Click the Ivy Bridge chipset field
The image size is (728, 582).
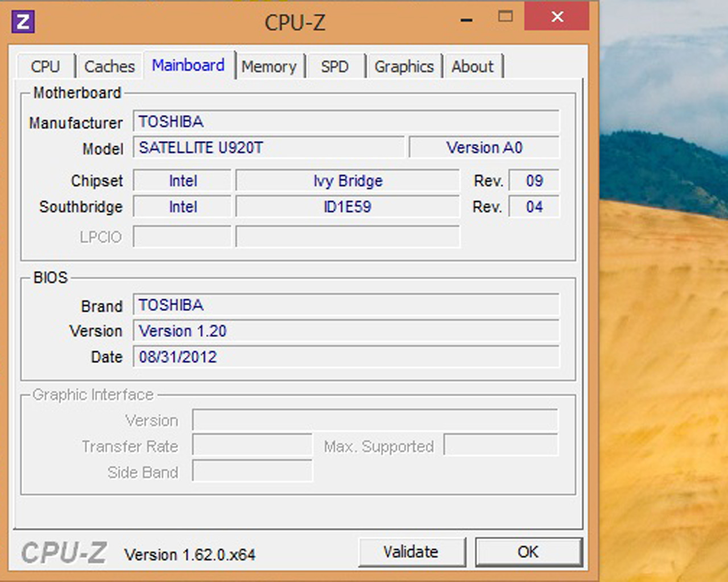click(348, 181)
